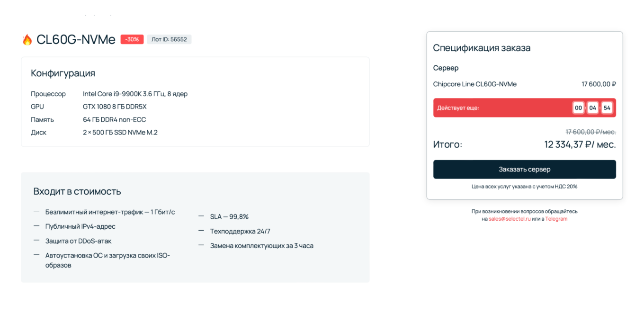The image size is (644, 314).
Task: Click the total price 12 334,37 ₽/мес.
Action: [x=580, y=144]
